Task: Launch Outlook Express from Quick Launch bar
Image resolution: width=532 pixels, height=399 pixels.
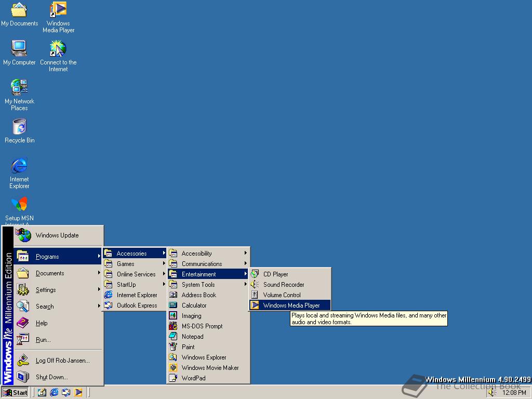Action: [66, 393]
